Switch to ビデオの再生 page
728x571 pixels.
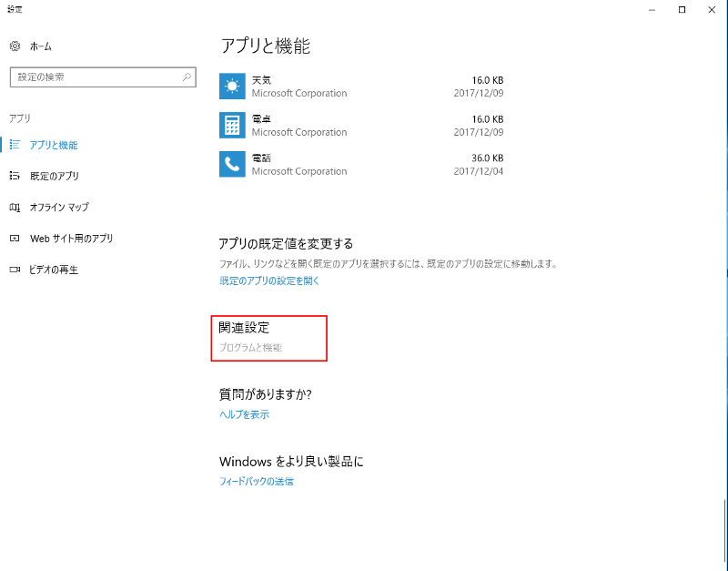[54, 270]
